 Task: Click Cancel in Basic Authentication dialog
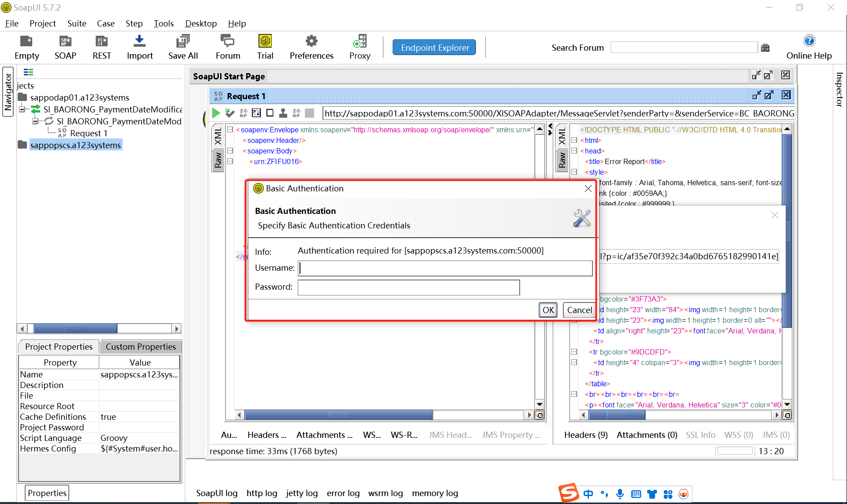point(579,310)
